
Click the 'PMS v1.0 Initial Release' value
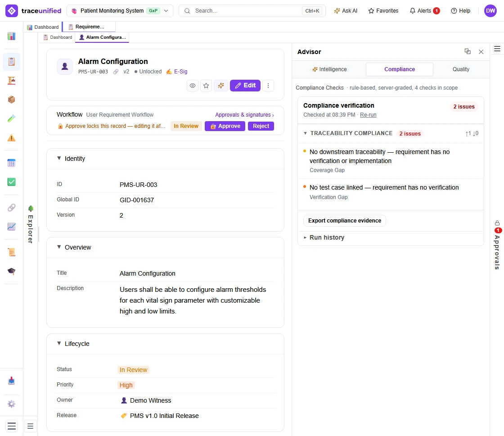pos(160,416)
